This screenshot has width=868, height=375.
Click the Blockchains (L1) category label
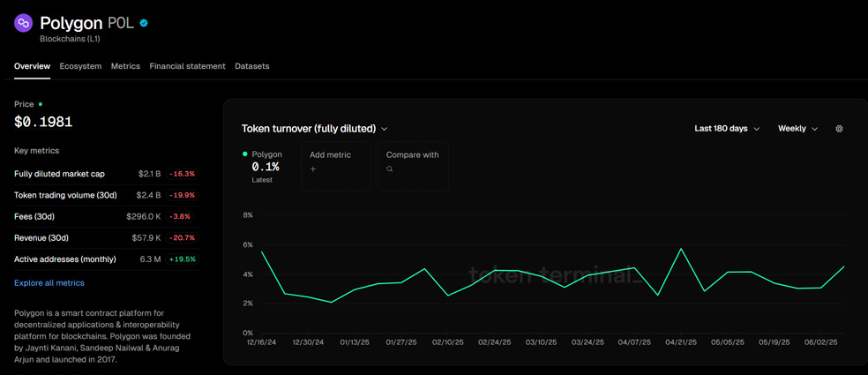(70, 39)
